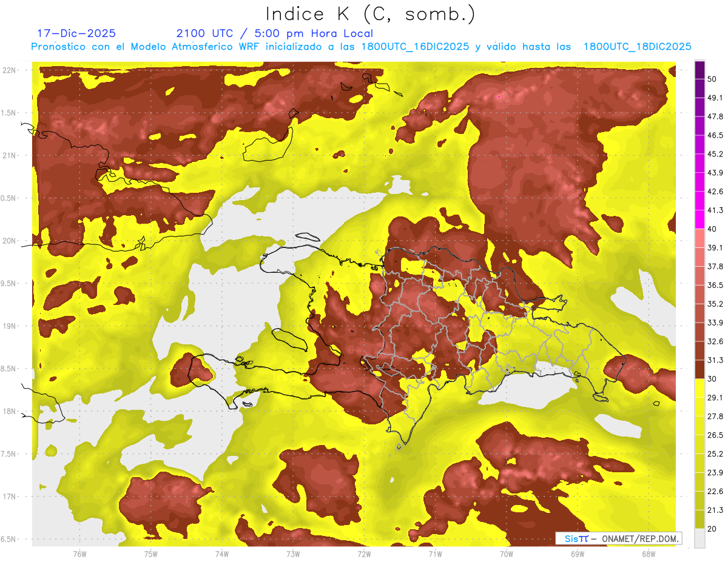Click the legend value "40"

tap(713, 229)
